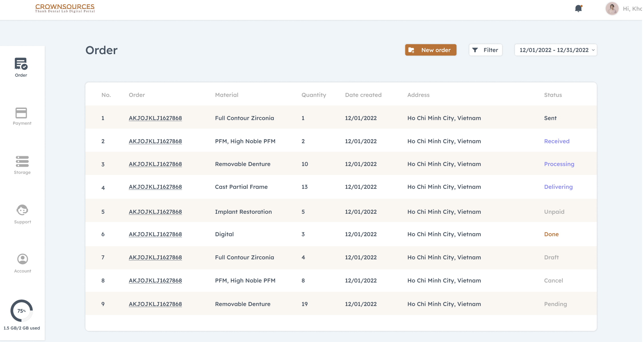Sort by the Status column header
Screen dimensions: 644x342
553,95
